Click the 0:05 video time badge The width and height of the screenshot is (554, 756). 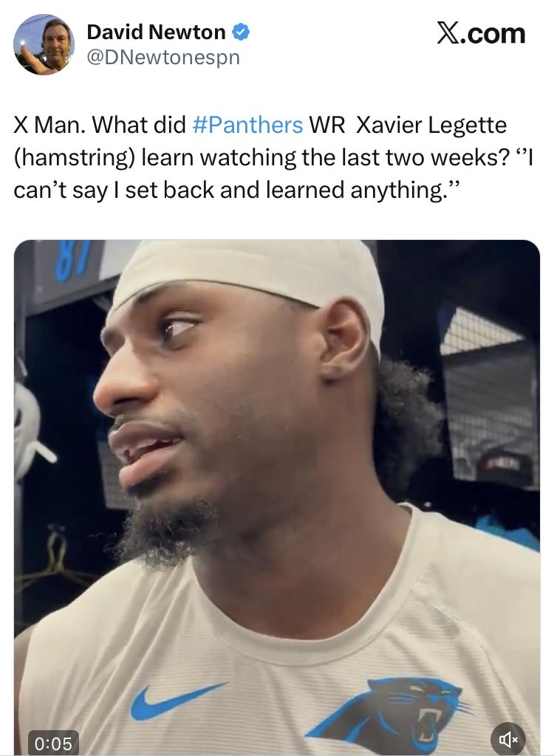54,743
